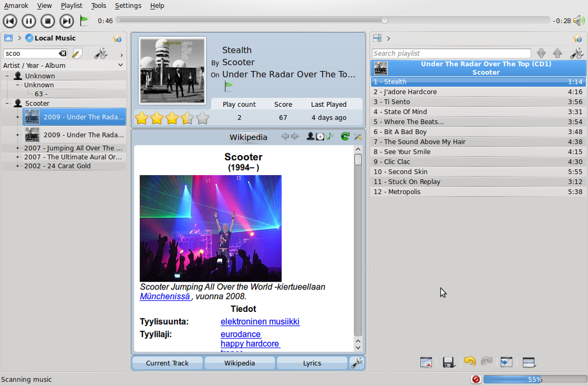Screen dimensions: 588x386
Task: Reload the Wikipedia applet page
Action: click(x=345, y=137)
